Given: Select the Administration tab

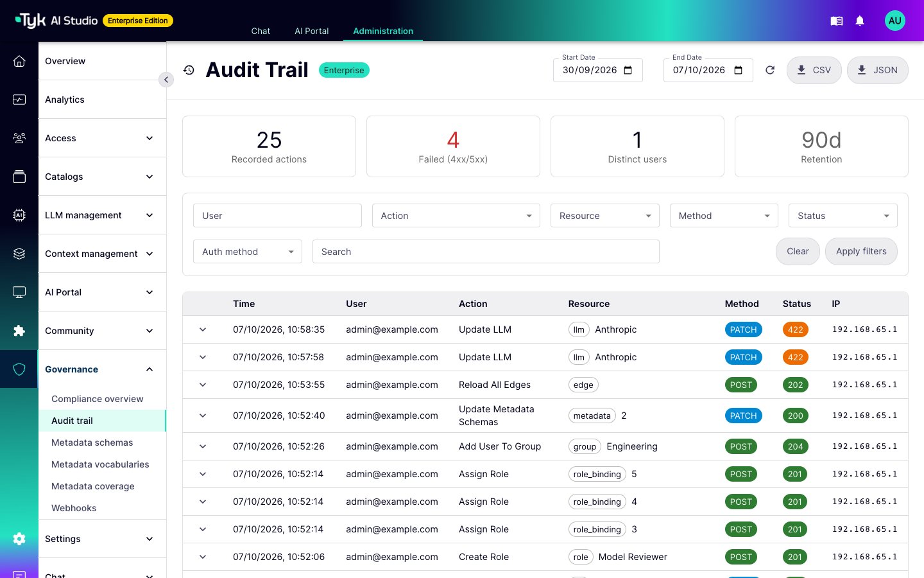Looking at the screenshot, I should 383,31.
